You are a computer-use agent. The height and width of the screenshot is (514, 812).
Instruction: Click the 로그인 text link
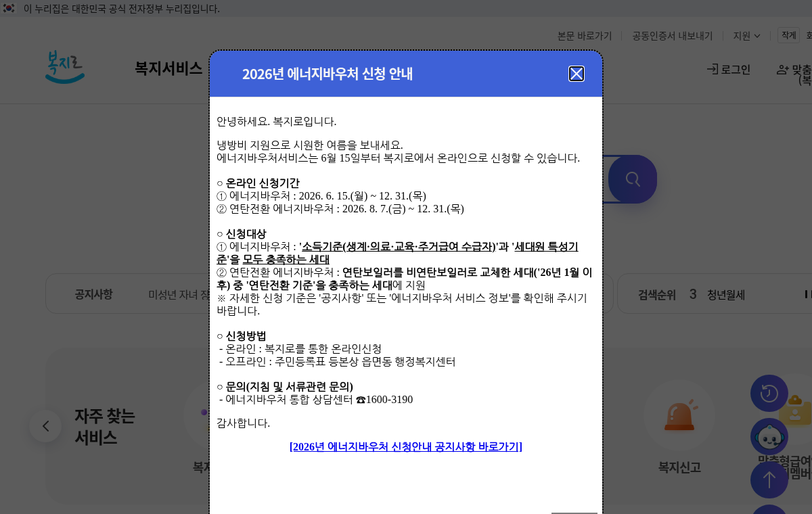click(x=736, y=69)
